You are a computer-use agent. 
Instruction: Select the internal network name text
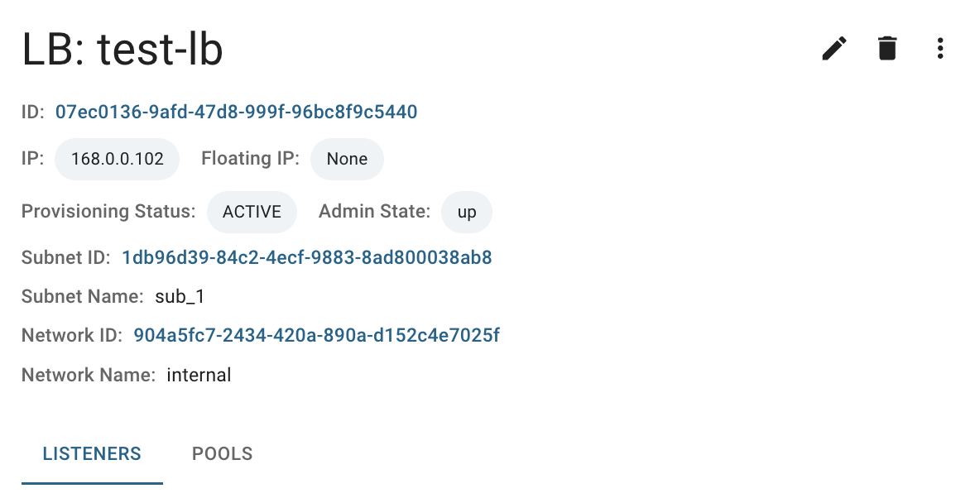(x=199, y=375)
